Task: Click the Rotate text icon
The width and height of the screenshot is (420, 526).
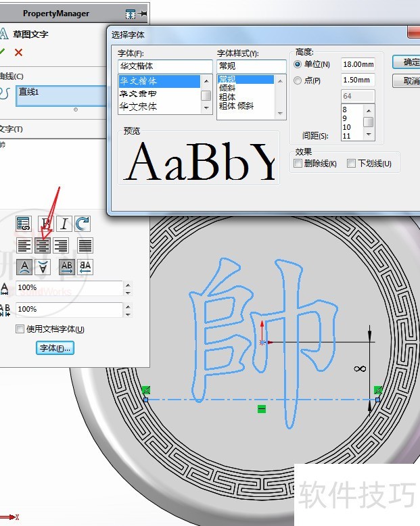Action: 83,224
